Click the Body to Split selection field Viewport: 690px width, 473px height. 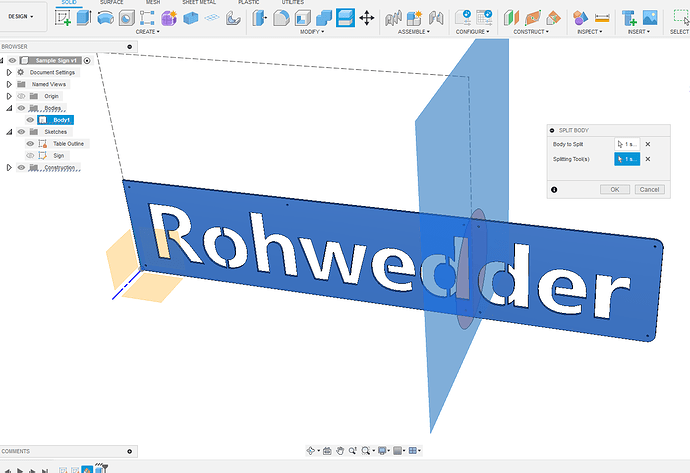(627, 144)
